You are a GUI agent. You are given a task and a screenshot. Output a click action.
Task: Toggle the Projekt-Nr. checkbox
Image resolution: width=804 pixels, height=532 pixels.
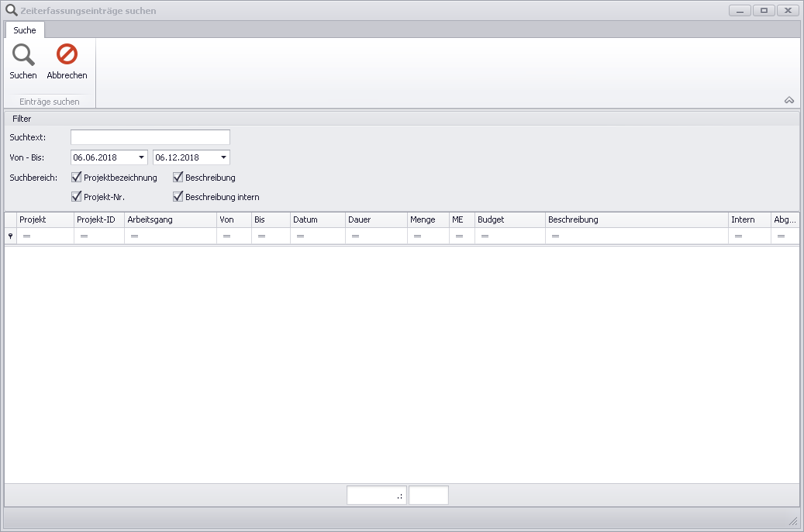76,197
